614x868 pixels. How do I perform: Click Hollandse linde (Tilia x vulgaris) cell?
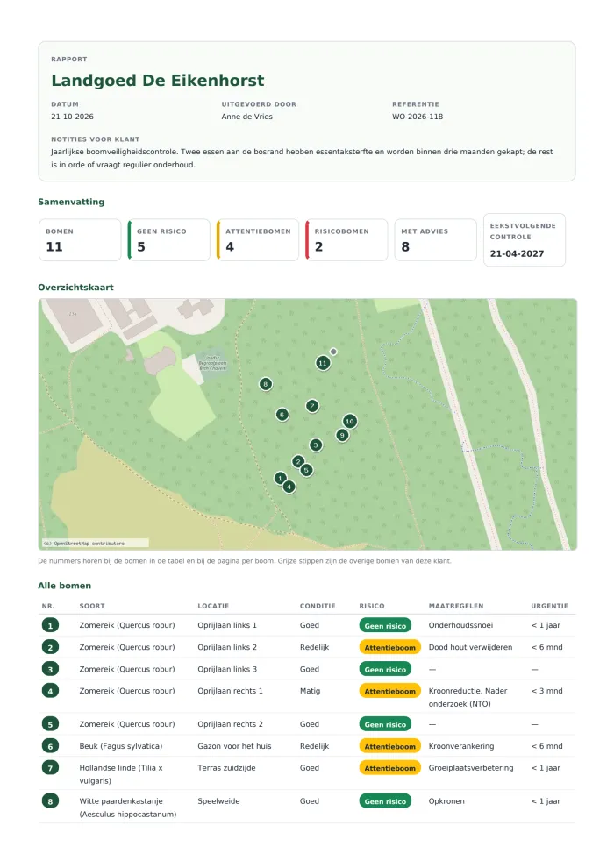121,774
